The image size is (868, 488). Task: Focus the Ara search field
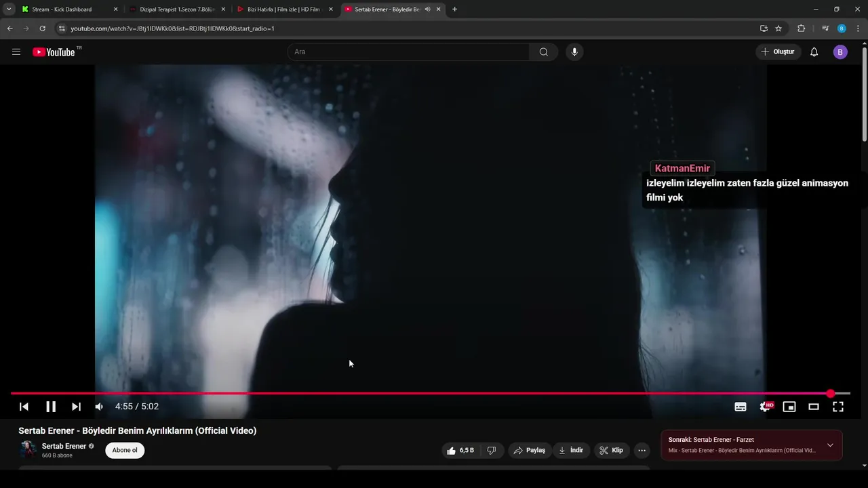408,52
